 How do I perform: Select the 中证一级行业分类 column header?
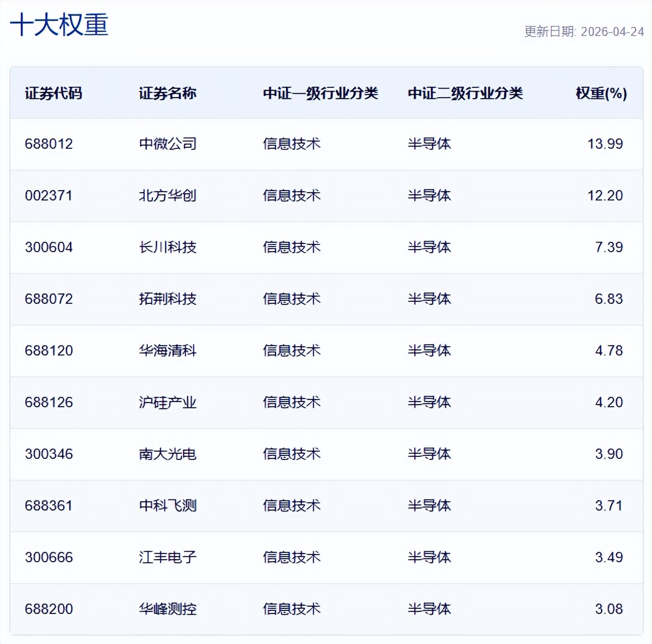click(x=320, y=93)
